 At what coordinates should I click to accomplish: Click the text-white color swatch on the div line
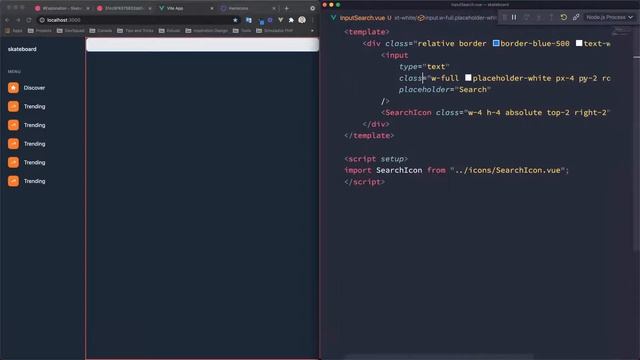pos(579,43)
